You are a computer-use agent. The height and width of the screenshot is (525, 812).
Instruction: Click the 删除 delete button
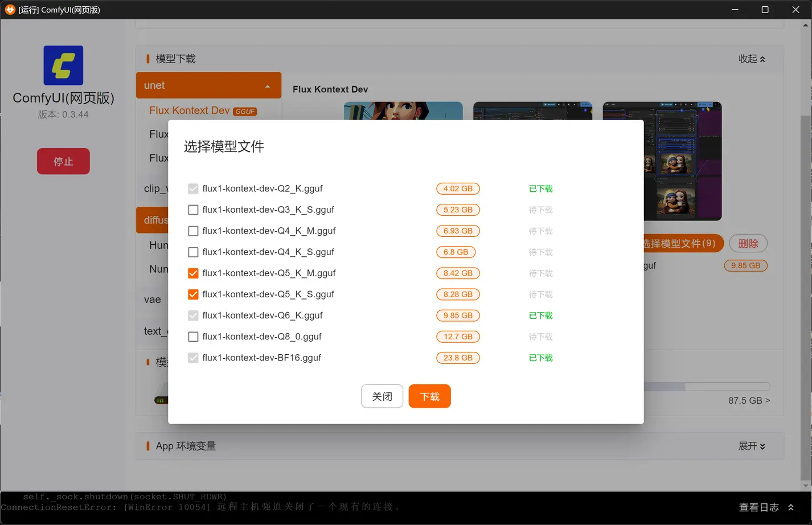click(x=748, y=243)
